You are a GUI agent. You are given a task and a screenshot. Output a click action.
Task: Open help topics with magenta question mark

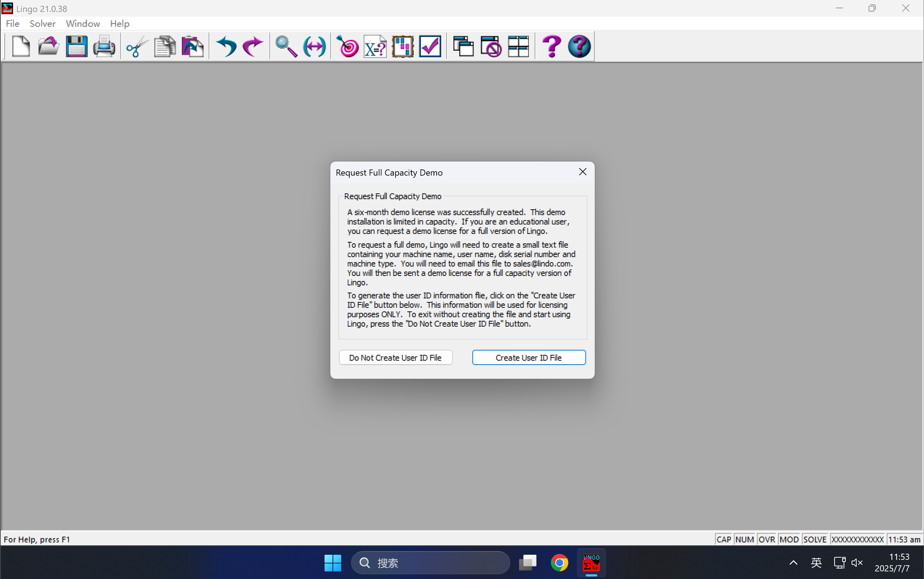click(x=552, y=46)
